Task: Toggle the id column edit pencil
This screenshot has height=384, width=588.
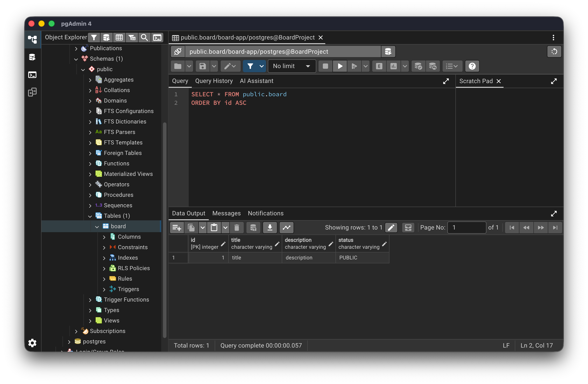Action: [223, 244]
